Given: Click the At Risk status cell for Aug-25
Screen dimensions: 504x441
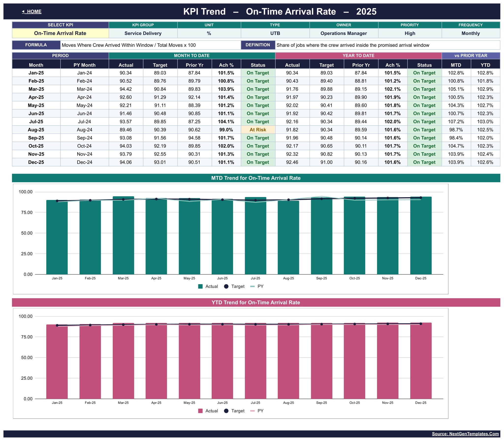Looking at the screenshot, I should coord(258,130).
